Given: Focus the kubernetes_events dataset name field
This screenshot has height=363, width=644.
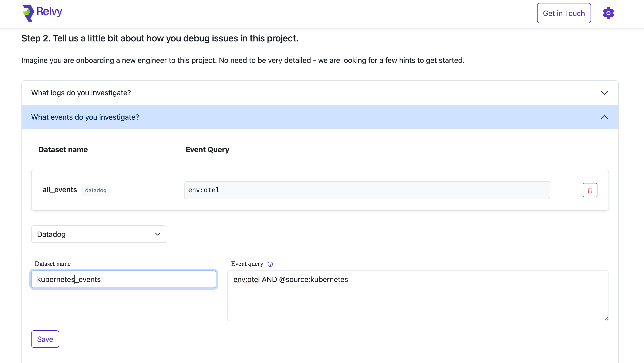Looking at the screenshot, I should [x=124, y=279].
